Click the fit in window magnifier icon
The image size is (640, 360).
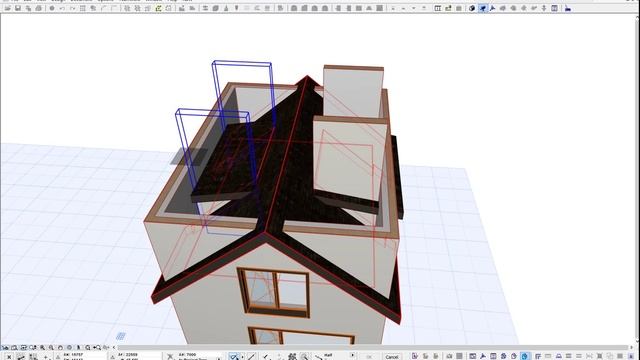(x=88, y=348)
